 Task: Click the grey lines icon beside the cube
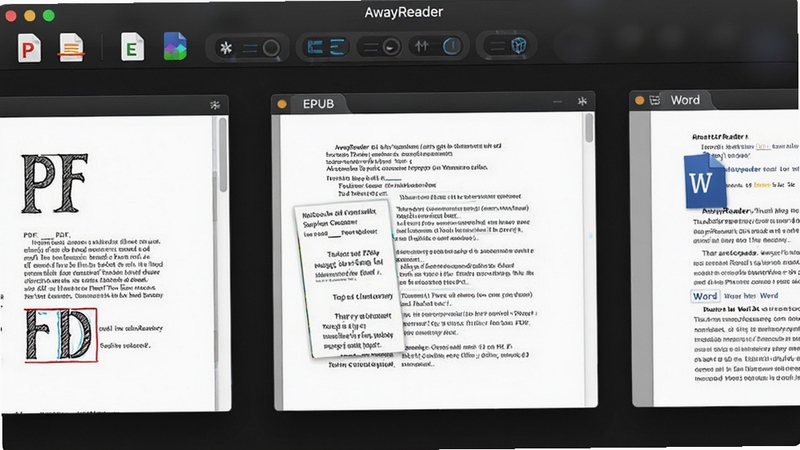pyautogui.click(x=497, y=46)
